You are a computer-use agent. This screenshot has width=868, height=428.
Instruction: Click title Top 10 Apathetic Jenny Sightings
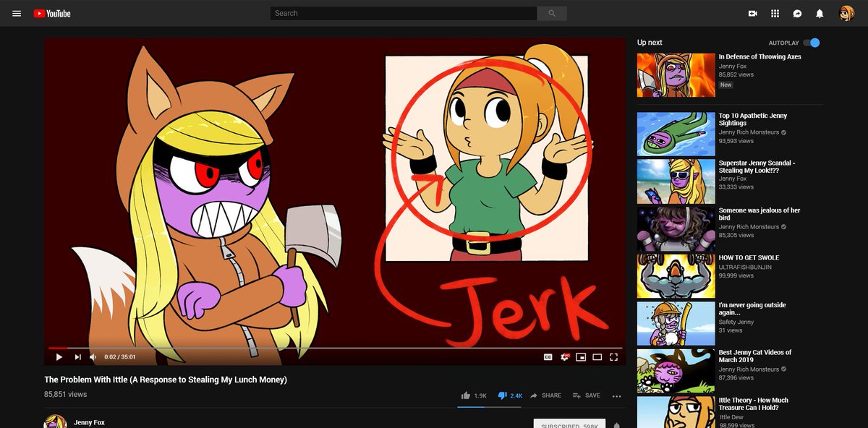(x=753, y=119)
